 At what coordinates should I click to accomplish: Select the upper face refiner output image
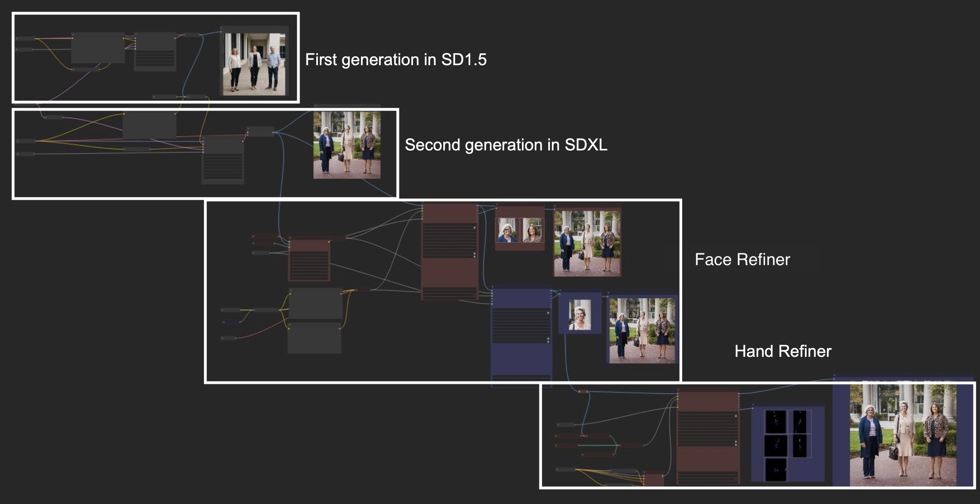click(587, 244)
